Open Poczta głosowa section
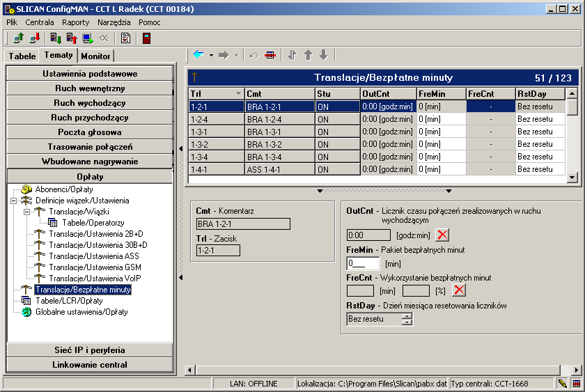 (90, 132)
